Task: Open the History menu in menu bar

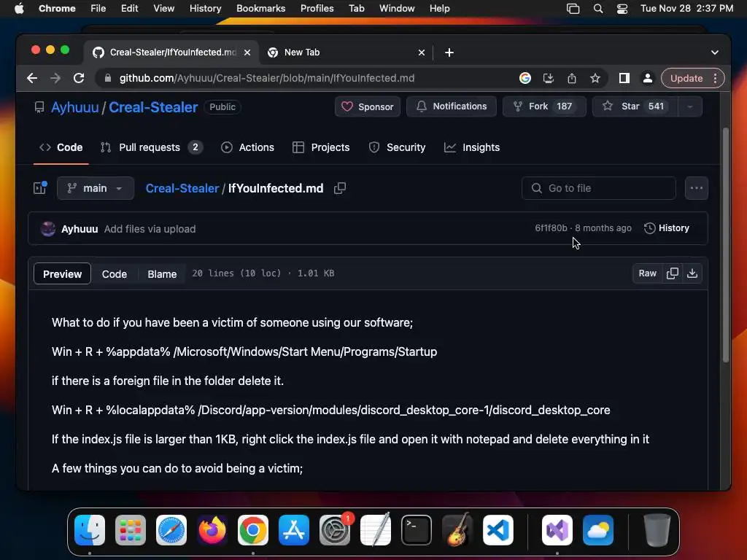Action: point(205,9)
